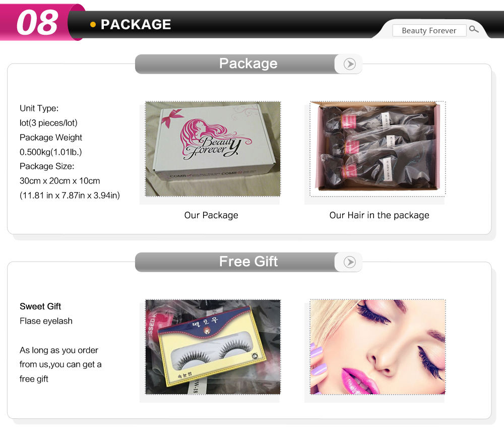
Task: Click the Package Weight label text
Action: click(x=51, y=138)
